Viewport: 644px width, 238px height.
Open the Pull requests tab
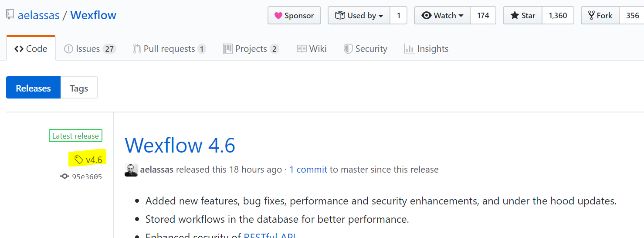pyautogui.click(x=169, y=49)
